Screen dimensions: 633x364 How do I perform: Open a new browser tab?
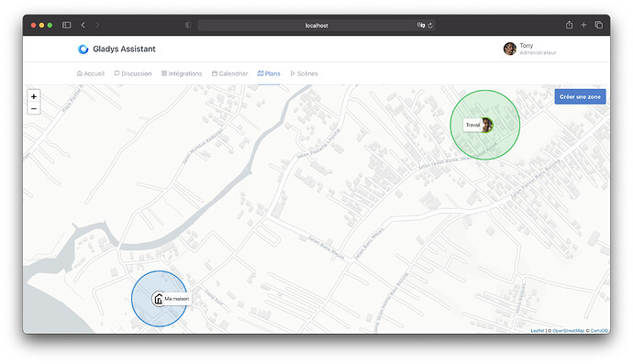[x=583, y=25]
